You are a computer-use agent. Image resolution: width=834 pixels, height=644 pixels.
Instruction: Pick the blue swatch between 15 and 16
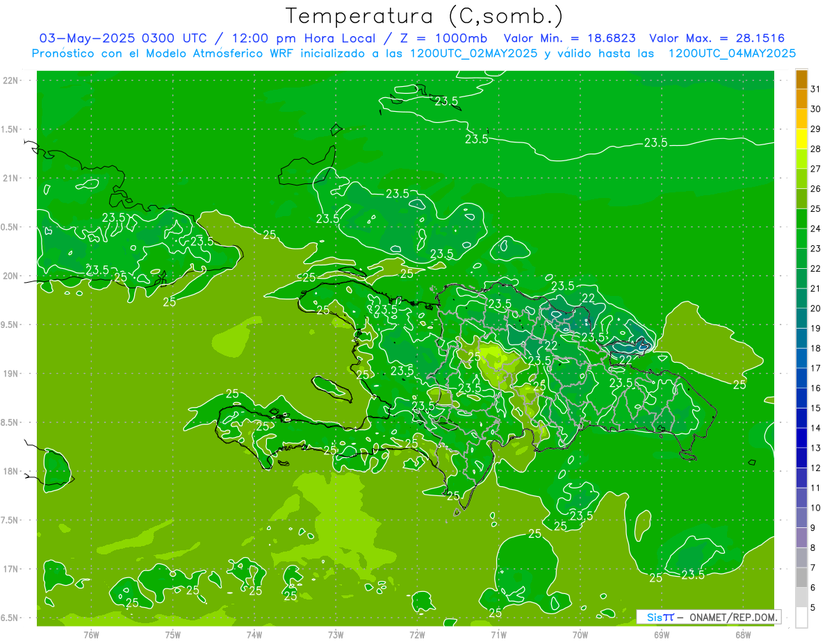801,398
